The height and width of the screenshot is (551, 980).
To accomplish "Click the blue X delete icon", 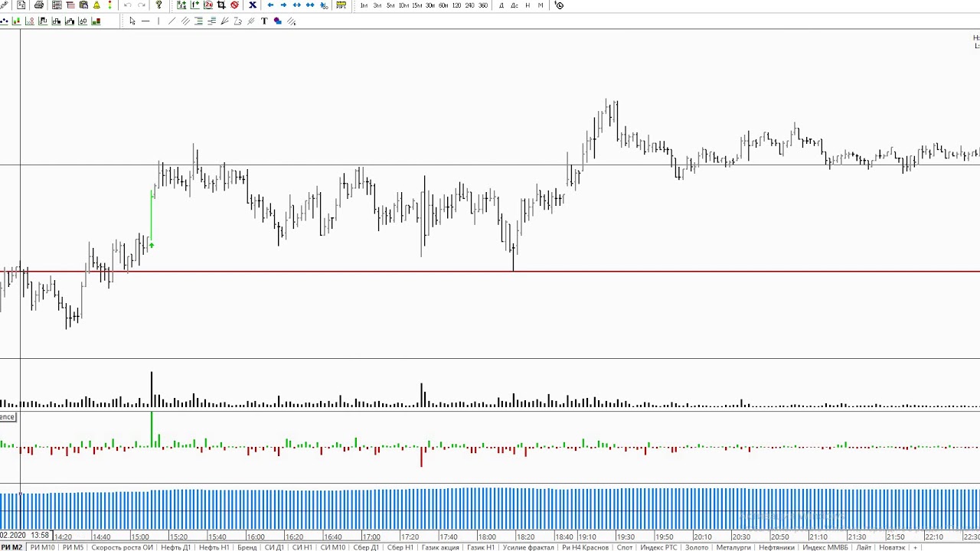I will pos(253,5).
